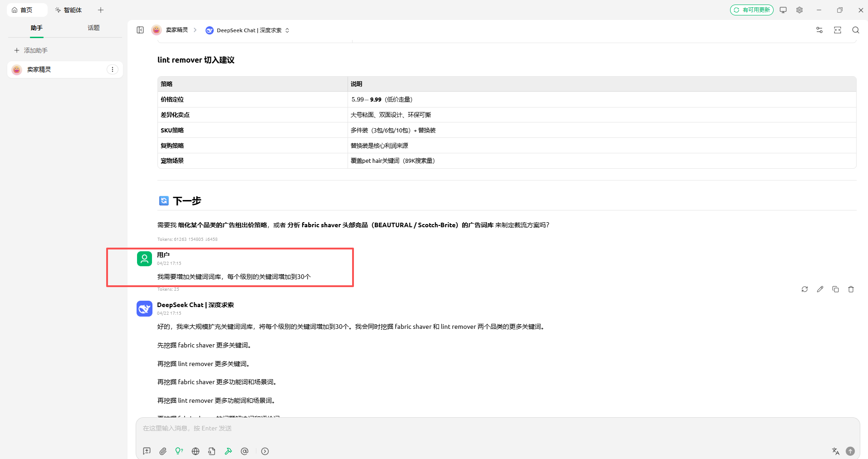868x459 pixels.
Task: Click the translate icon in input box
Action: click(x=835, y=451)
